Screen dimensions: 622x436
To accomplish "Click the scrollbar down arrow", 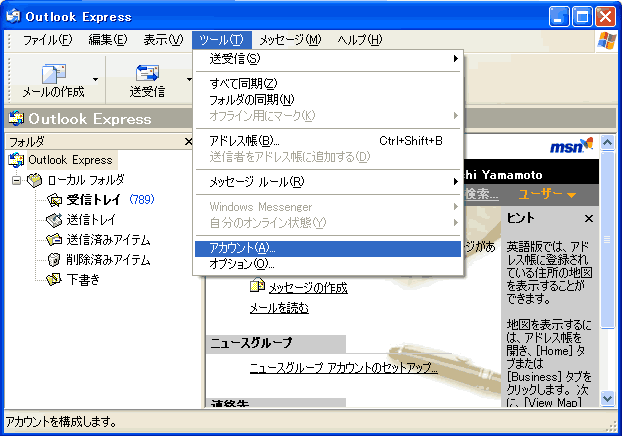I will pos(608,398).
